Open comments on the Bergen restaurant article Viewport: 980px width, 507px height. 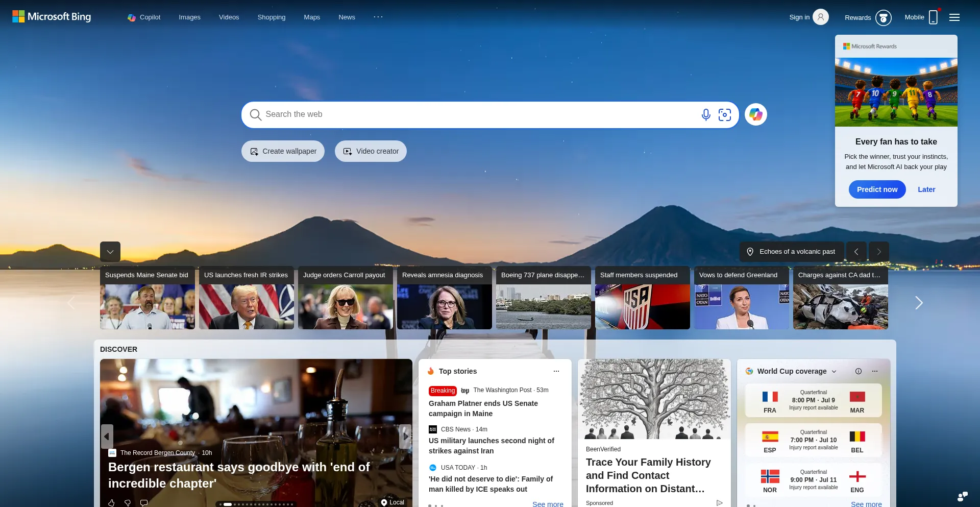click(144, 503)
